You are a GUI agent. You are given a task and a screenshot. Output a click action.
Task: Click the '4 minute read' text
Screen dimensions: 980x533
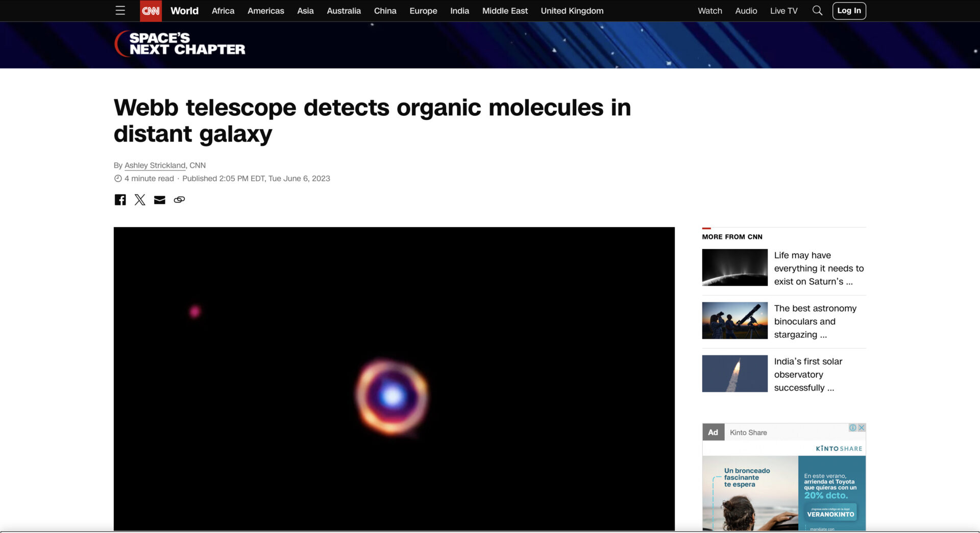click(x=149, y=178)
